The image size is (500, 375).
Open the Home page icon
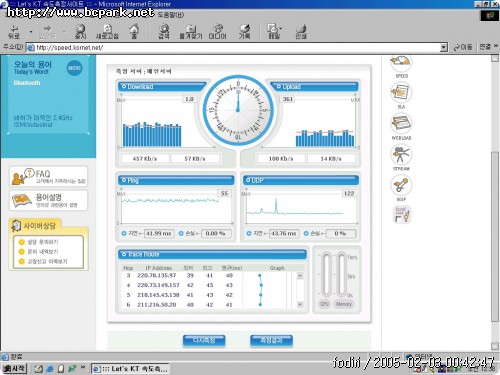coord(134,31)
